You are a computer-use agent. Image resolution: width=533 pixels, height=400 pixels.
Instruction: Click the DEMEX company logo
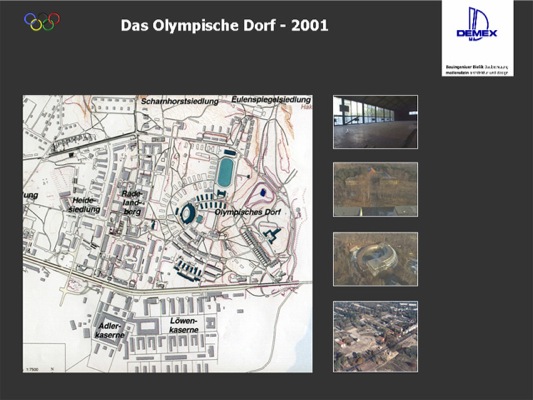click(x=477, y=24)
